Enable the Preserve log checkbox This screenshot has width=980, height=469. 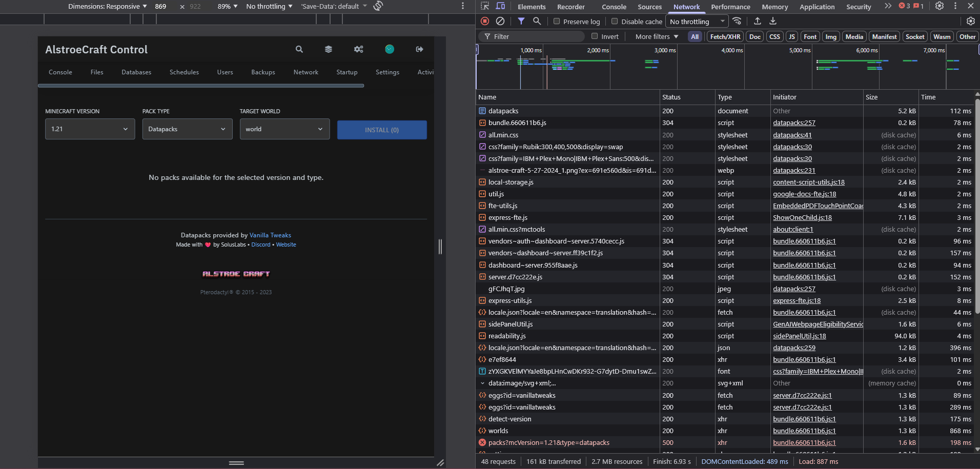557,22
